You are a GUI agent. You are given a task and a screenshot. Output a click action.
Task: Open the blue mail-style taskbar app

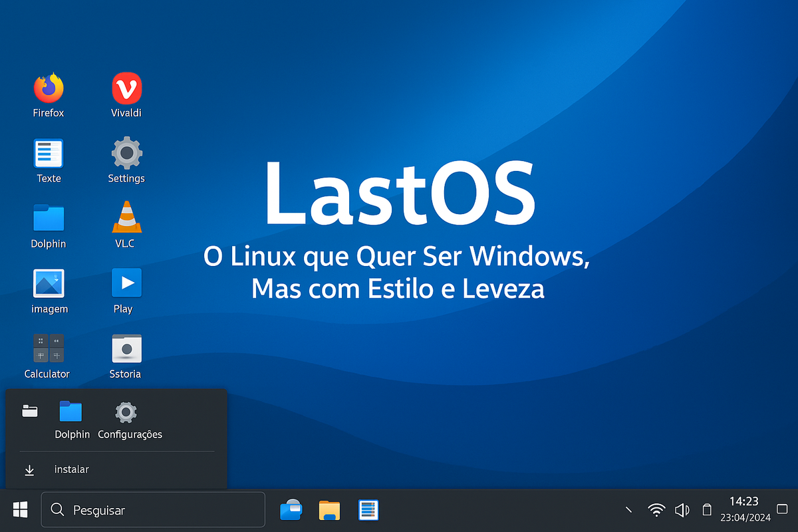(291, 510)
